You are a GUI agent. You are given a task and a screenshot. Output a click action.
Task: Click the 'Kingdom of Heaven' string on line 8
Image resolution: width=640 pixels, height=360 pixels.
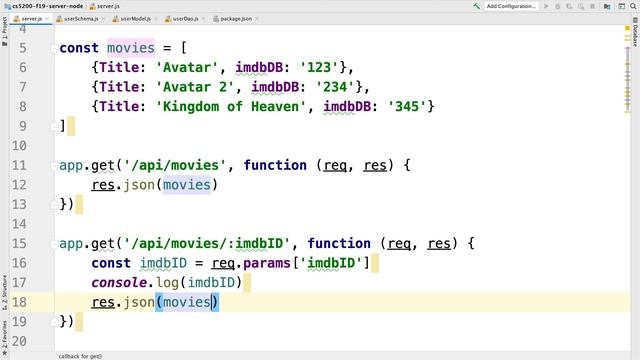click(x=231, y=107)
